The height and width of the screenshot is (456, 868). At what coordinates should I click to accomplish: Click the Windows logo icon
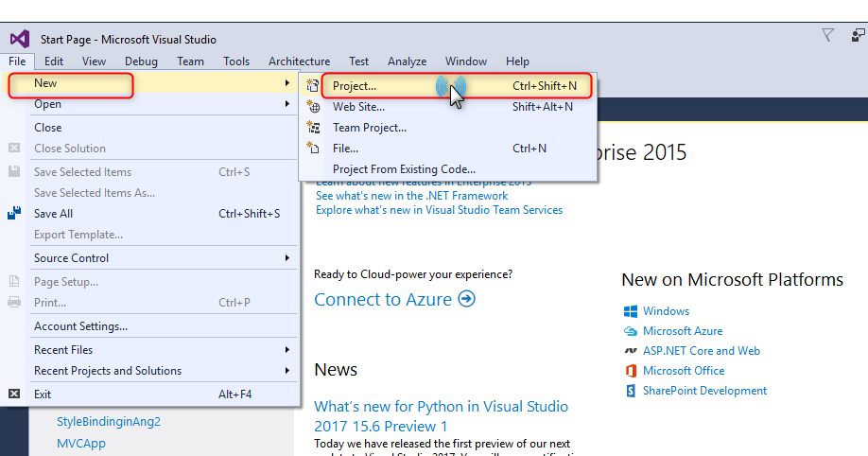coord(631,311)
